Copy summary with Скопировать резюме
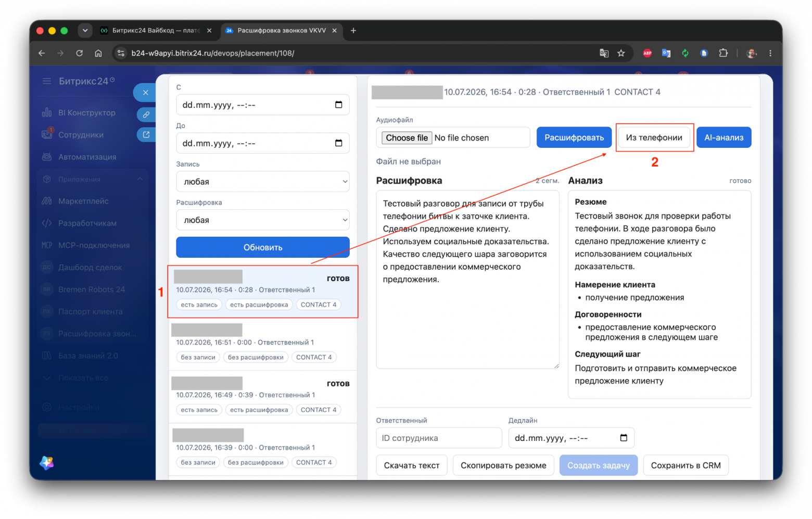This screenshot has height=519, width=812. click(x=503, y=465)
